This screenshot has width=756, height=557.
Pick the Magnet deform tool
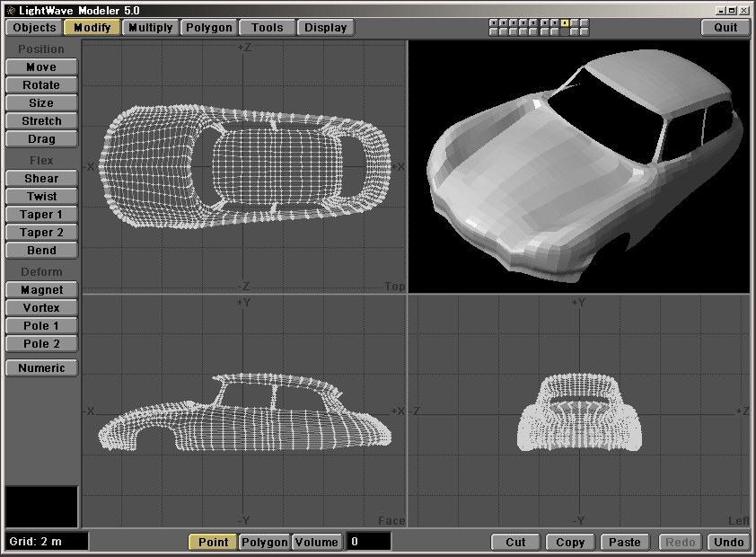41,290
